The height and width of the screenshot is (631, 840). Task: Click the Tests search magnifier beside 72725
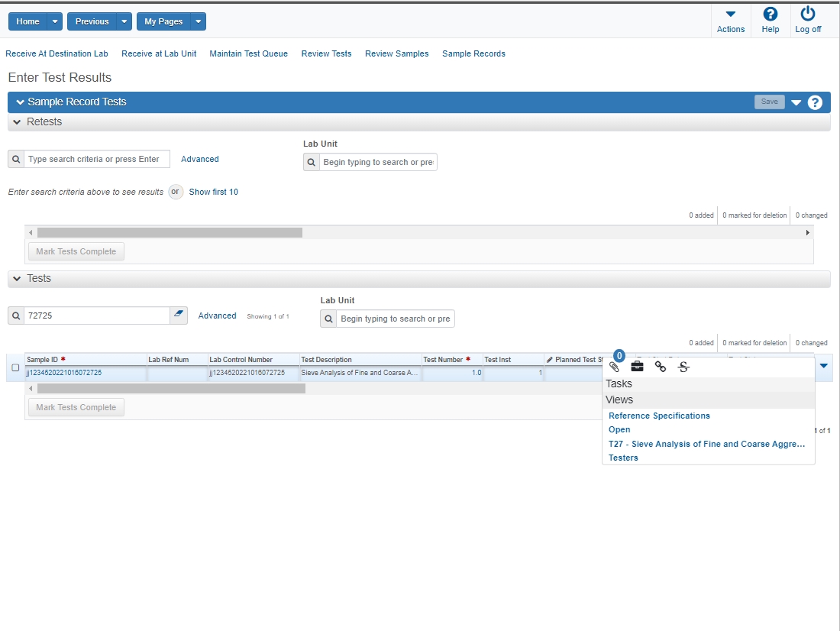pyautogui.click(x=16, y=315)
